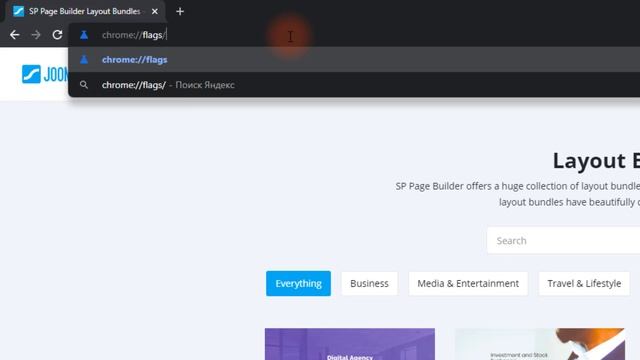This screenshot has height=360, width=640.
Task: Click the browser back arrow
Action: point(15,35)
